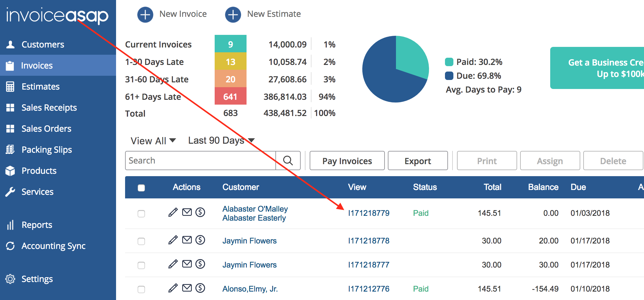644x300 pixels.
Task: Open invoice link I171218778
Action: (x=369, y=240)
